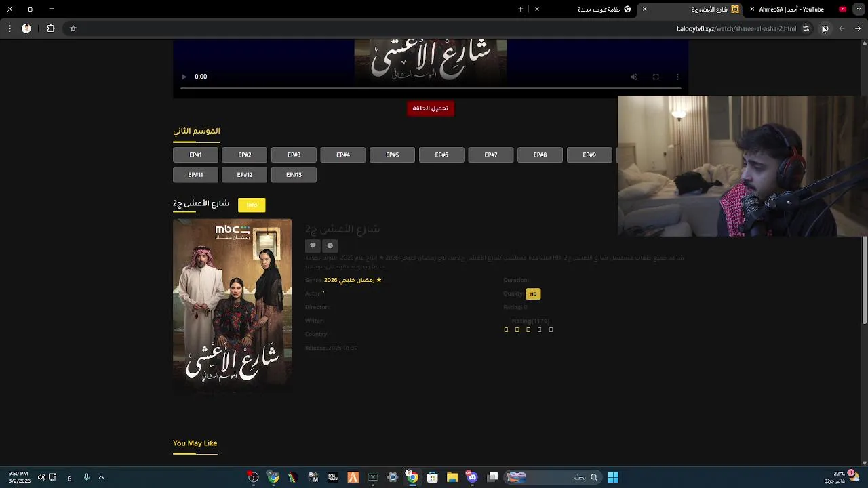This screenshot has height=488, width=868.
Task: Open the رمضان خليجي 2026 genre link
Action: 353,280
